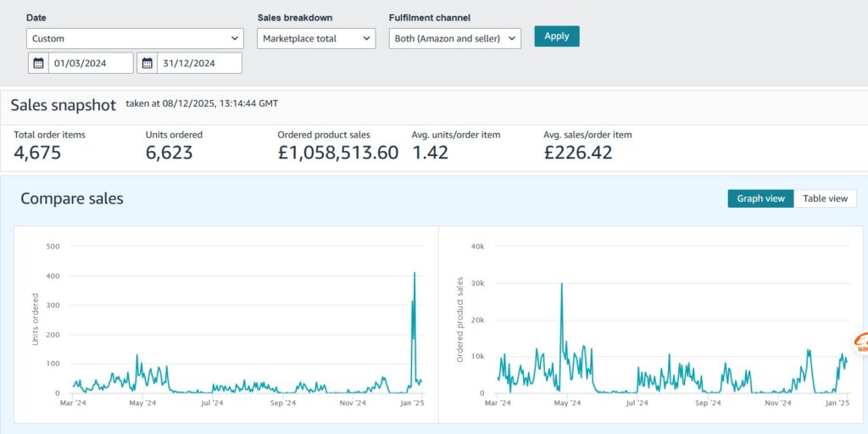Screen dimensions: 868x434
Task: Select the Total order items value 4,675
Action: click(37, 153)
